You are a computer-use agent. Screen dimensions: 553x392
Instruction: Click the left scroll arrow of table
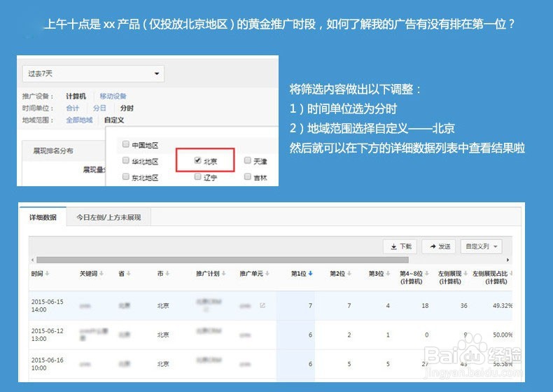point(32,260)
